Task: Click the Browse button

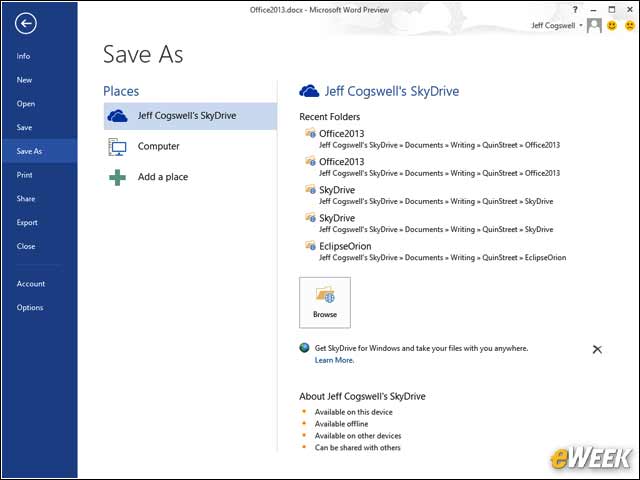Action: point(325,302)
